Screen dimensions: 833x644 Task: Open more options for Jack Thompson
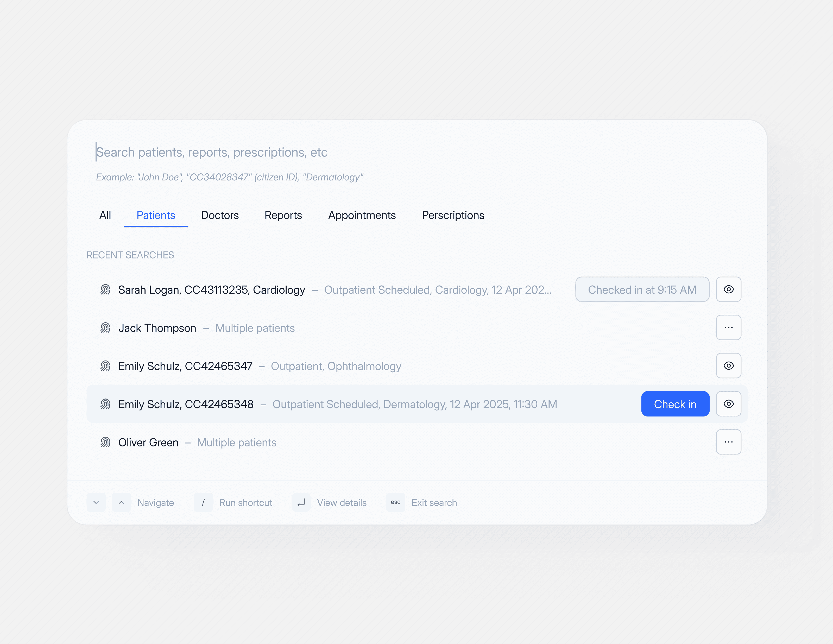point(729,327)
